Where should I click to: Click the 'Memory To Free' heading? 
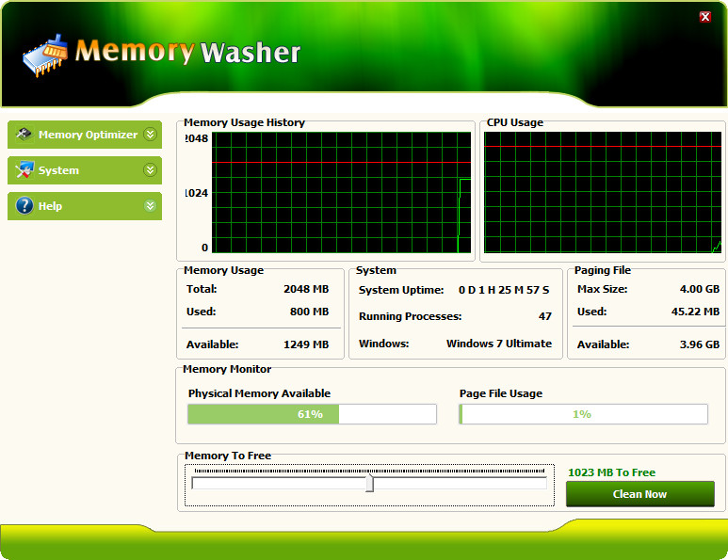point(228,456)
